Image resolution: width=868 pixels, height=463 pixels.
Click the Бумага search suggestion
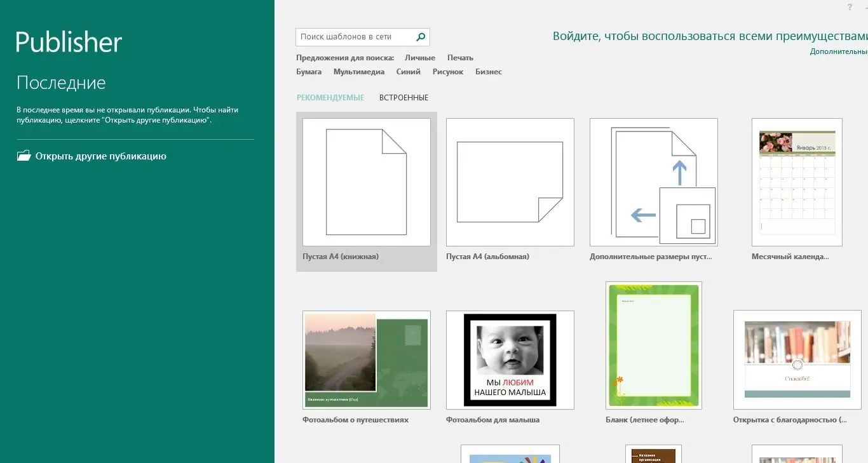(309, 72)
